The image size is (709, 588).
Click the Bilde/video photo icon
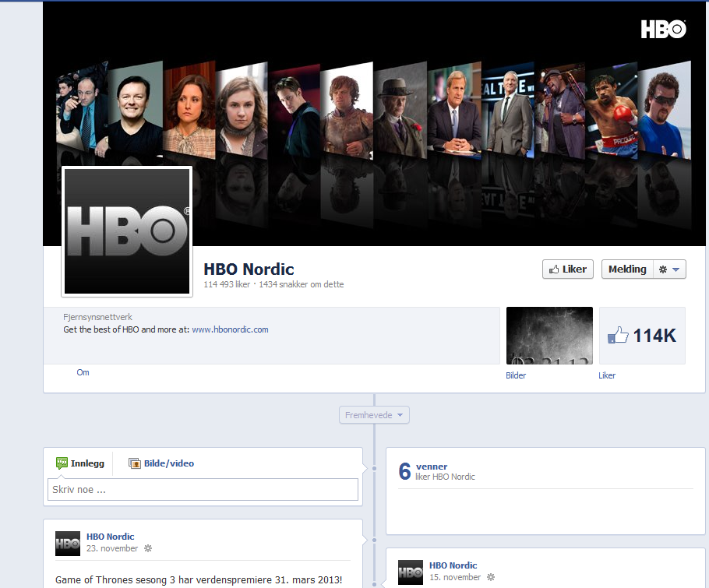(135, 463)
